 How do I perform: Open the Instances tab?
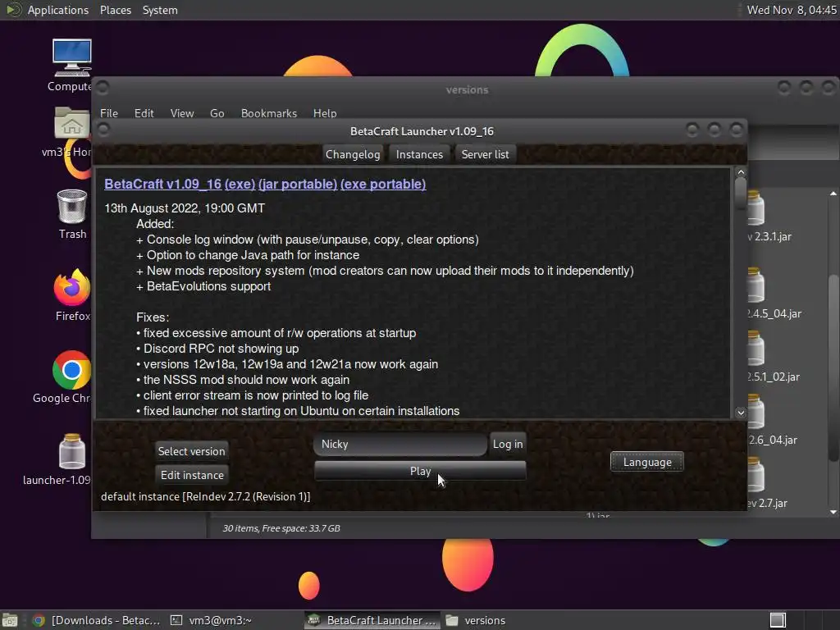pyautogui.click(x=419, y=154)
